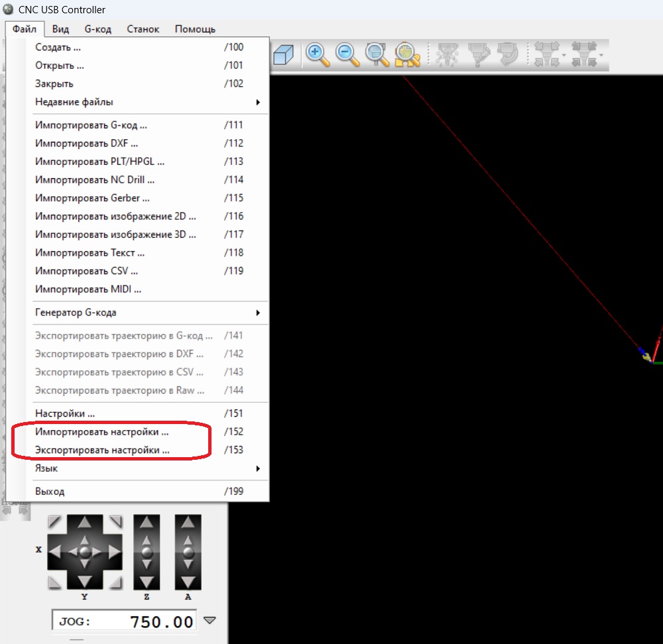Jog diagonally toward lower-right corner
The image size is (663, 644).
click(x=115, y=582)
